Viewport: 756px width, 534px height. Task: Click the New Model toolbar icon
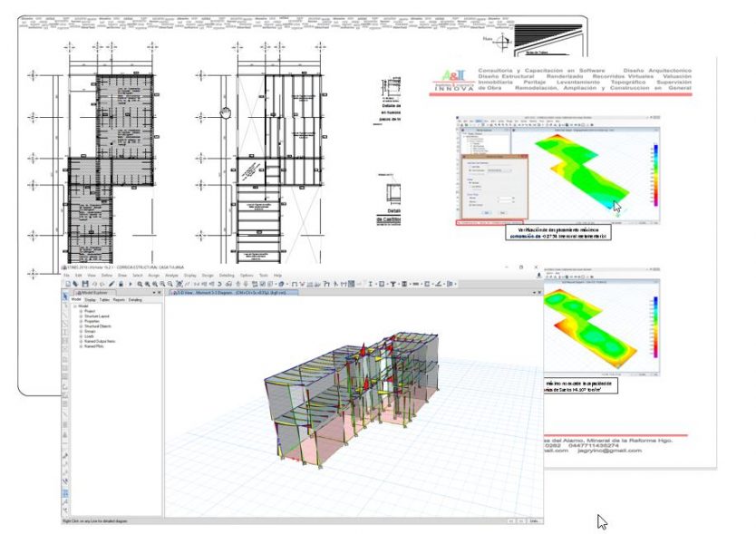pyautogui.click(x=66, y=284)
